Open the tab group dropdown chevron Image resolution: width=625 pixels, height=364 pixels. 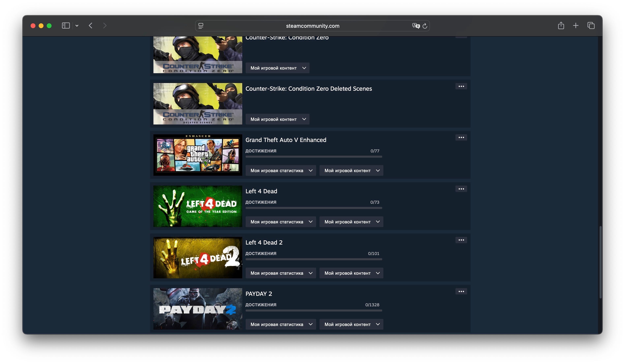click(77, 26)
